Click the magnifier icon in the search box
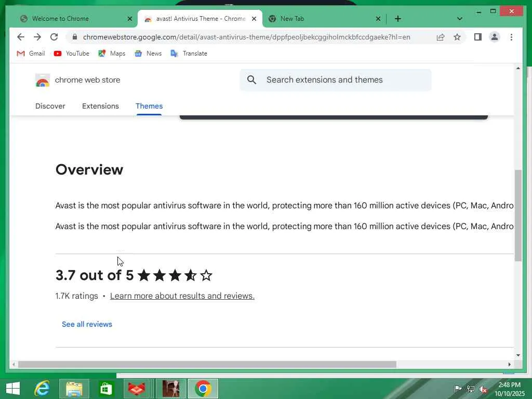Screen dimensions: 532x399 pos(251,79)
